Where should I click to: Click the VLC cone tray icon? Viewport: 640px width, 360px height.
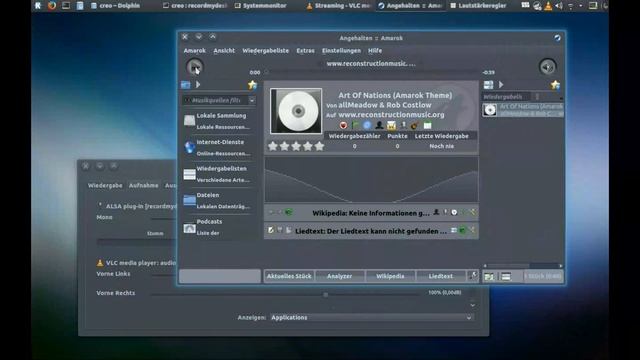pos(548,6)
